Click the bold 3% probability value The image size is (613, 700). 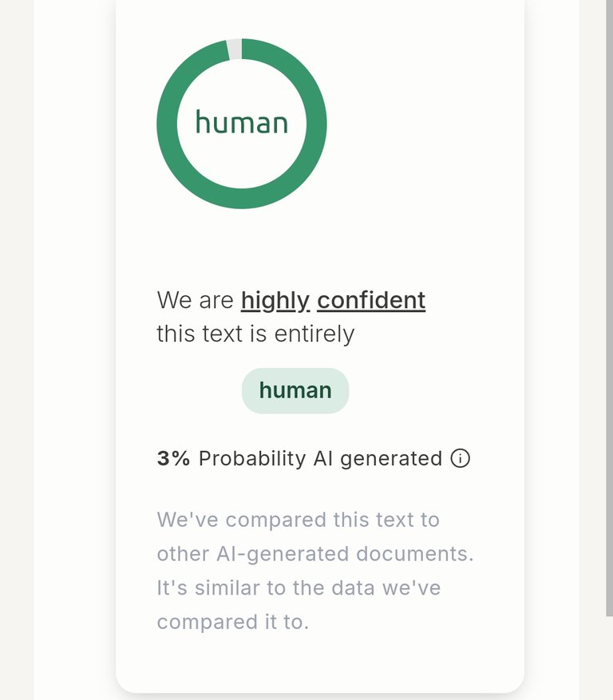pyautogui.click(x=173, y=458)
